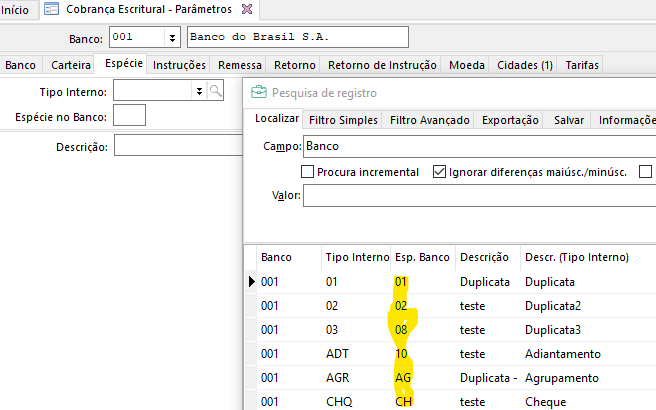Click the Valor search input field
The image size is (656, 410).
pos(479,195)
